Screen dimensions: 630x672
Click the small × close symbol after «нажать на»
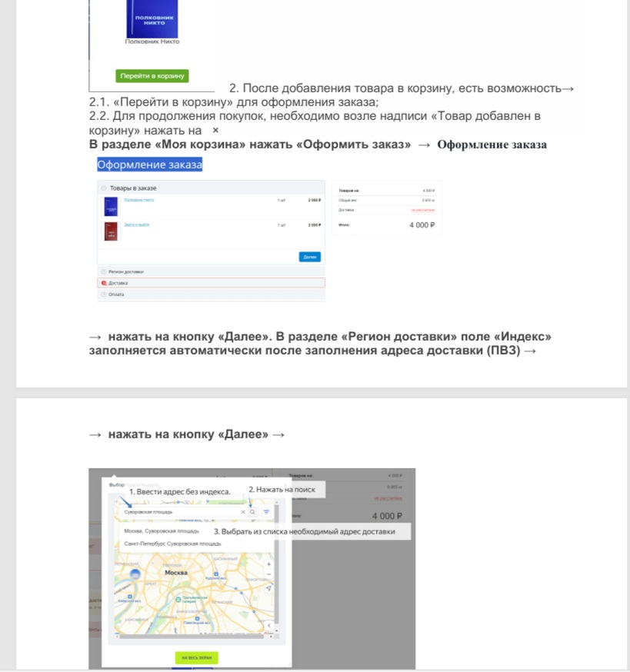[x=215, y=131]
